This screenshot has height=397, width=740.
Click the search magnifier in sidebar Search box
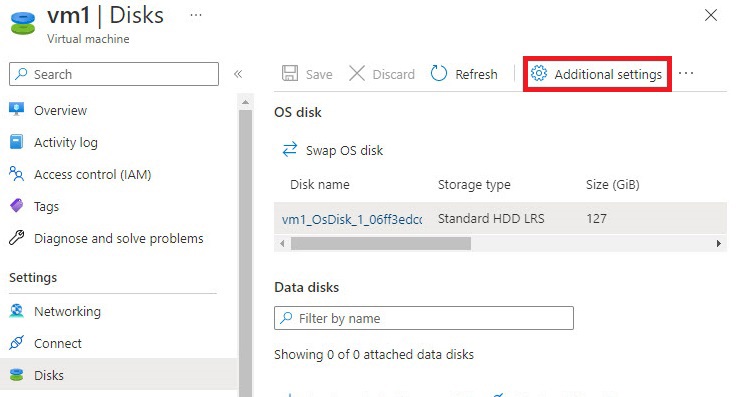[21, 74]
